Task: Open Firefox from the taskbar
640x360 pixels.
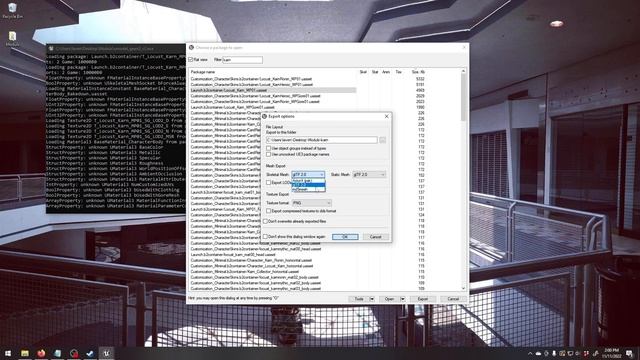Action: (41, 353)
